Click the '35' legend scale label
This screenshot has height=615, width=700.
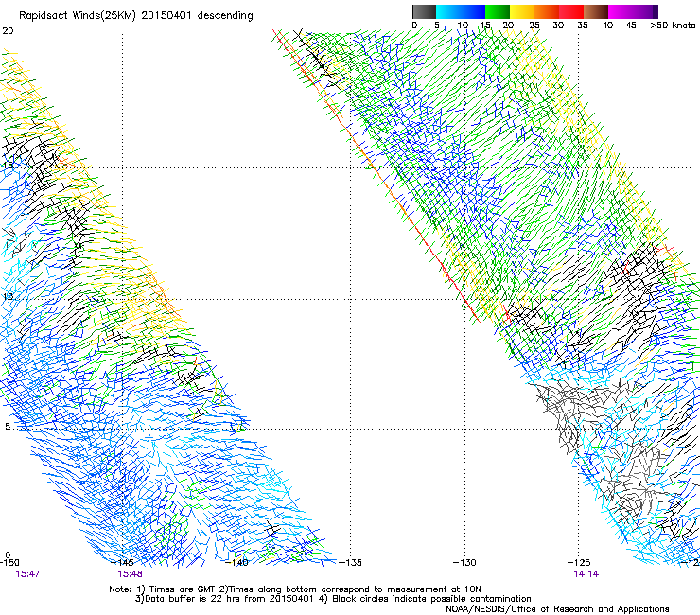pos(583,26)
